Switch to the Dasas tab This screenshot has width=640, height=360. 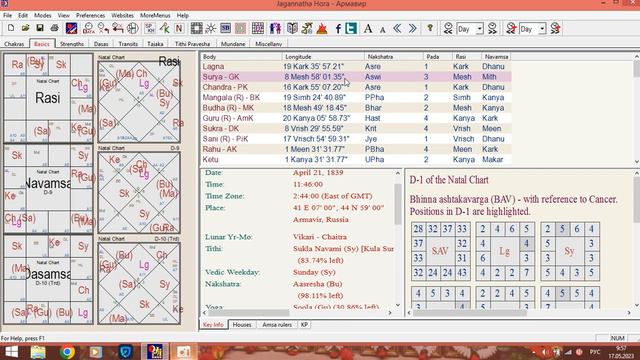click(101, 44)
